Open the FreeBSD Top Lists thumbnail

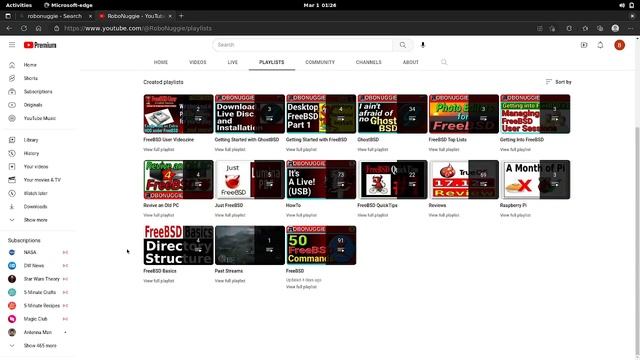click(464, 114)
